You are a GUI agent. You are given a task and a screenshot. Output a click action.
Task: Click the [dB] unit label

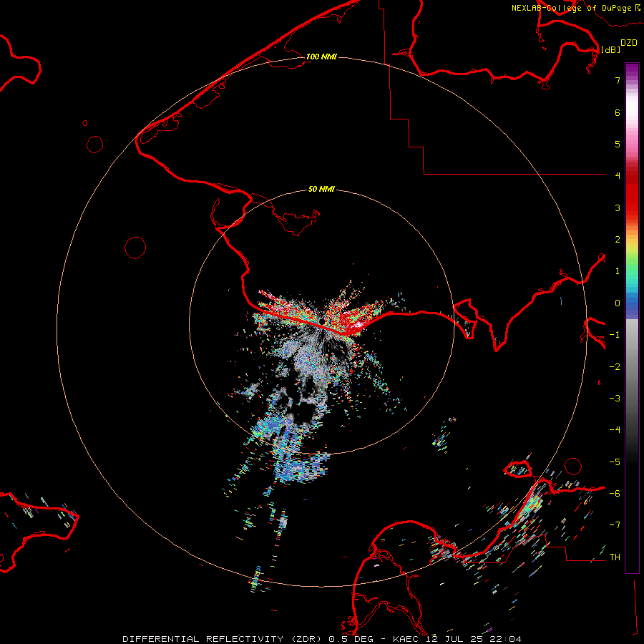(611, 49)
